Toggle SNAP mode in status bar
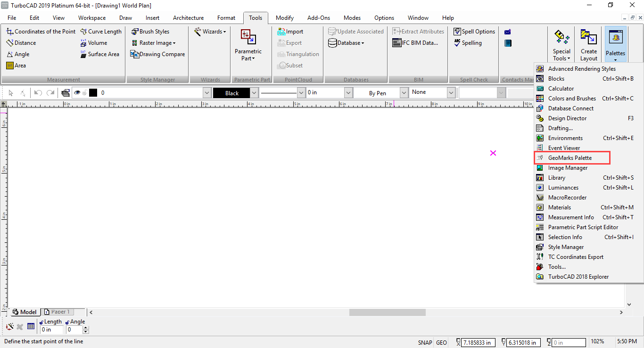 tap(425, 343)
